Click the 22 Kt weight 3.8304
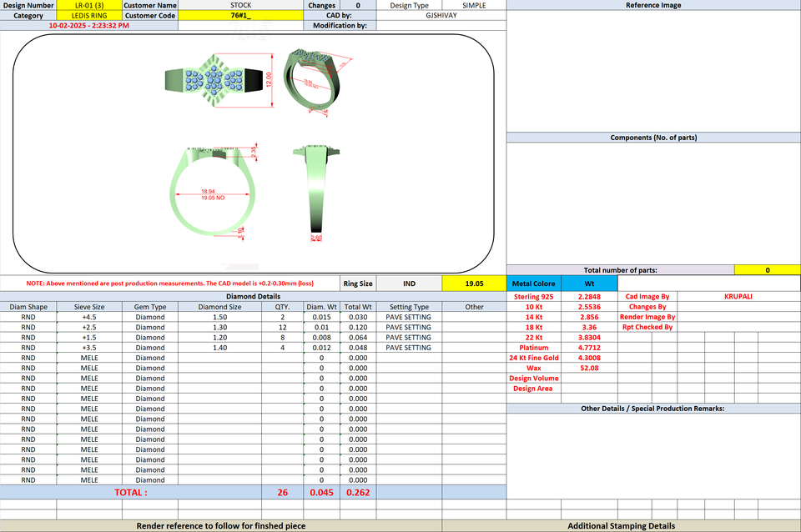This screenshot has height=532, width=801. (x=590, y=338)
